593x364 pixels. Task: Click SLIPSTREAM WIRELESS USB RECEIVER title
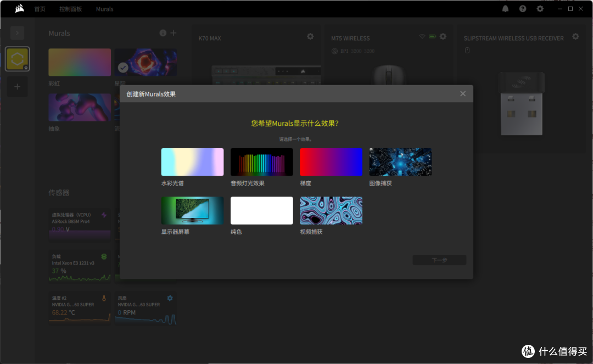(513, 38)
